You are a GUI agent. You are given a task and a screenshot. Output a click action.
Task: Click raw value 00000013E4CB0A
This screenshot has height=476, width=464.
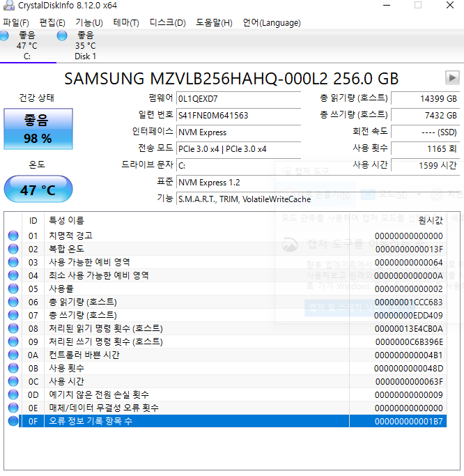tap(408, 329)
